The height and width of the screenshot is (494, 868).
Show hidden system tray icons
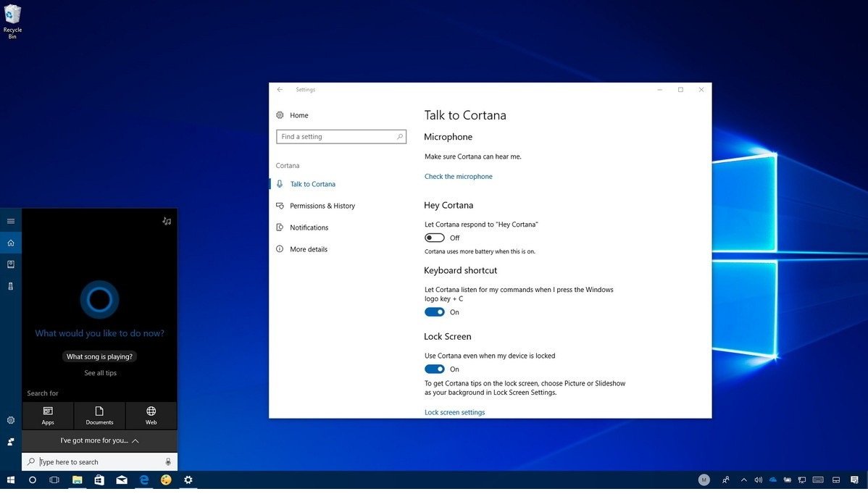(743, 480)
